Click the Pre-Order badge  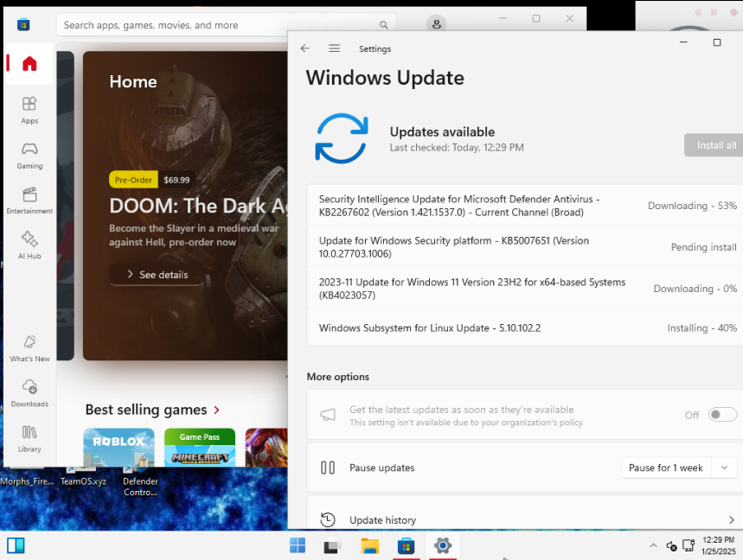pos(133,180)
